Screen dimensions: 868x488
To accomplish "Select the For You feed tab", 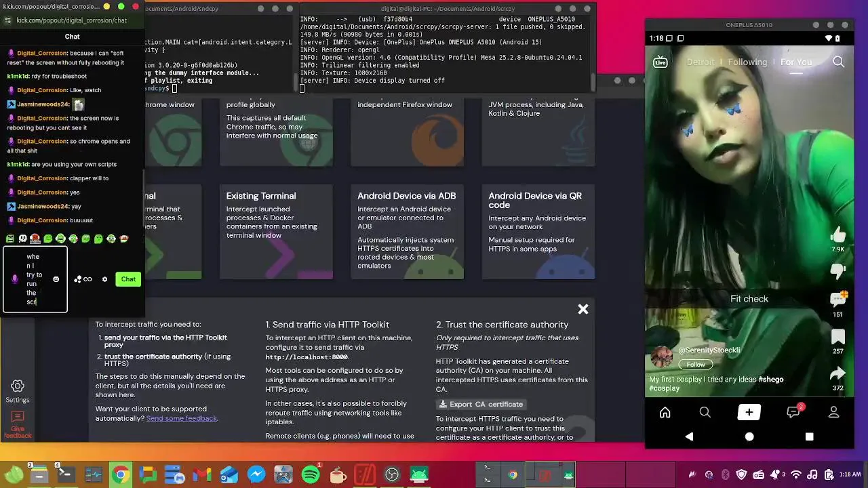I will [796, 62].
